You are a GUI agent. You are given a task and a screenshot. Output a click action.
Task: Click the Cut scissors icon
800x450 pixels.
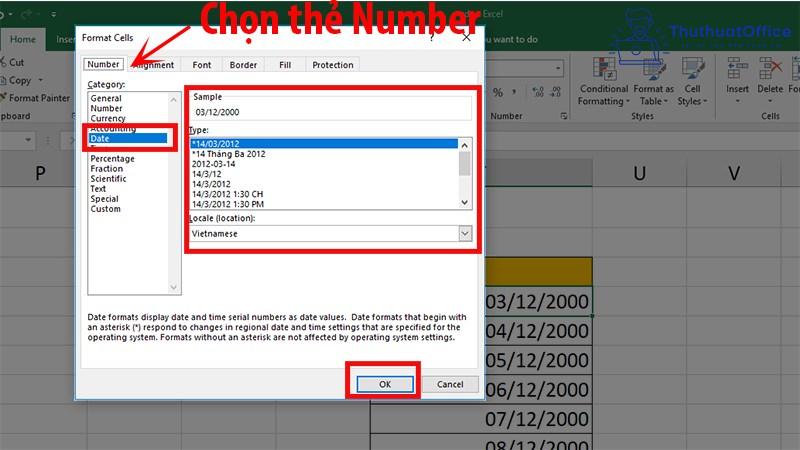[x=3, y=62]
